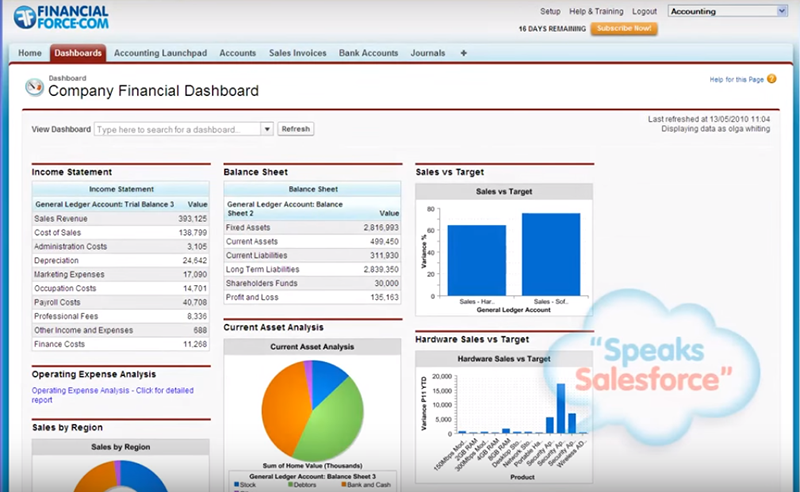Image resolution: width=800 pixels, height=492 pixels.
Task: Select the Journals tab
Action: 428,53
